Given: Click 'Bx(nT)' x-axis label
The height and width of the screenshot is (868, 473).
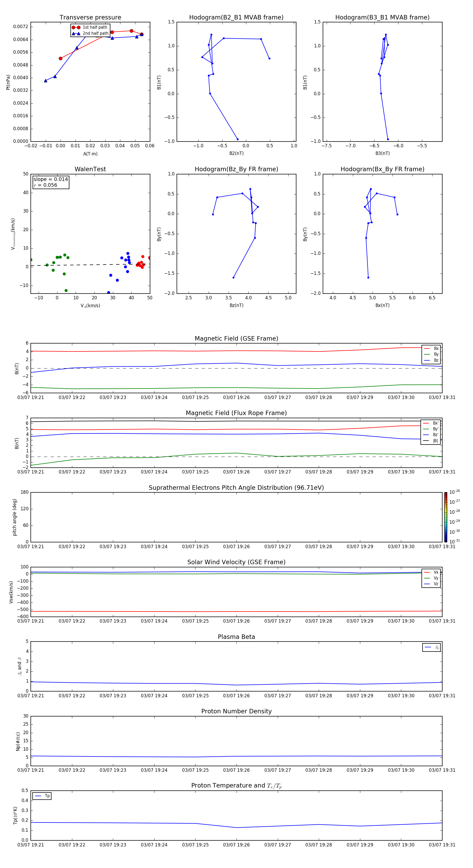Looking at the screenshot, I should [x=382, y=305].
